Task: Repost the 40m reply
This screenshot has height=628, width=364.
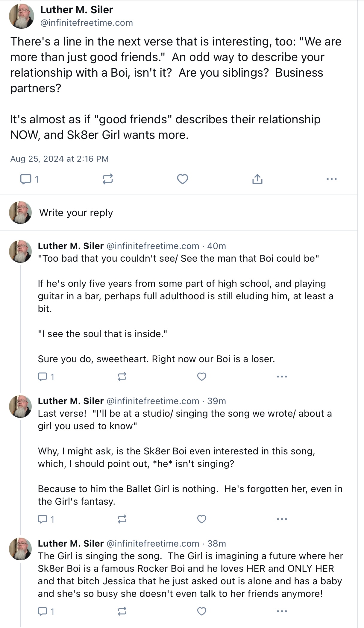Action: 122,377
